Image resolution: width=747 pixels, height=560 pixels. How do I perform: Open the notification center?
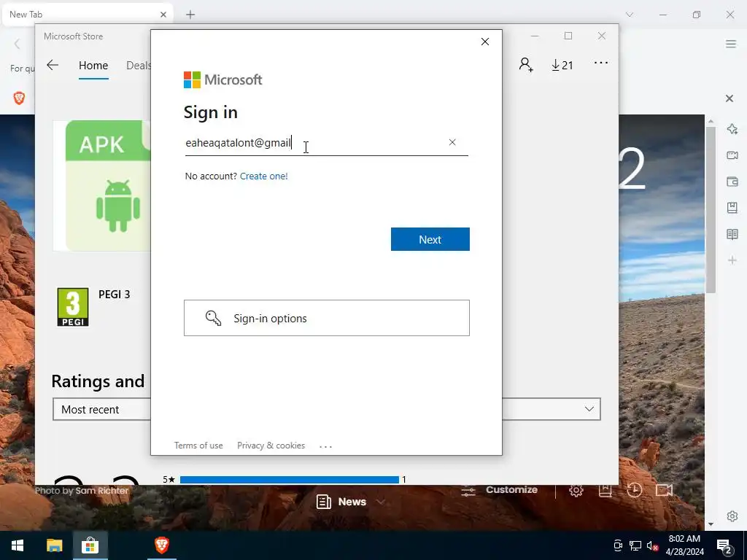(x=725, y=547)
